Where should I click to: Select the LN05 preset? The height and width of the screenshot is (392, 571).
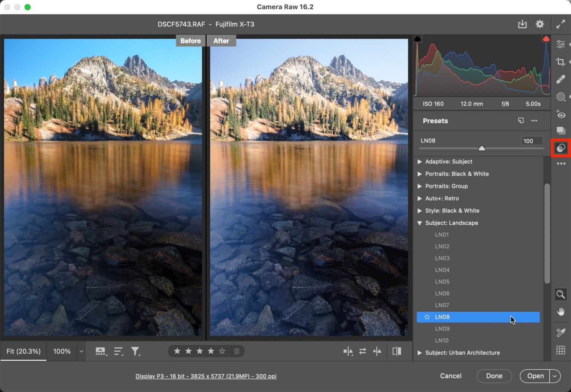pyautogui.click(x=442, y=282)
